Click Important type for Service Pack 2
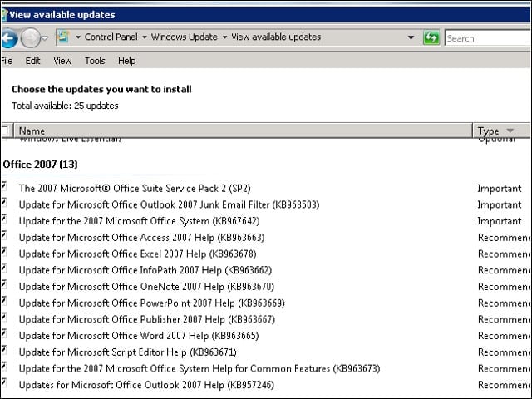This screenshot has height=399, width=532. point(499,189)
